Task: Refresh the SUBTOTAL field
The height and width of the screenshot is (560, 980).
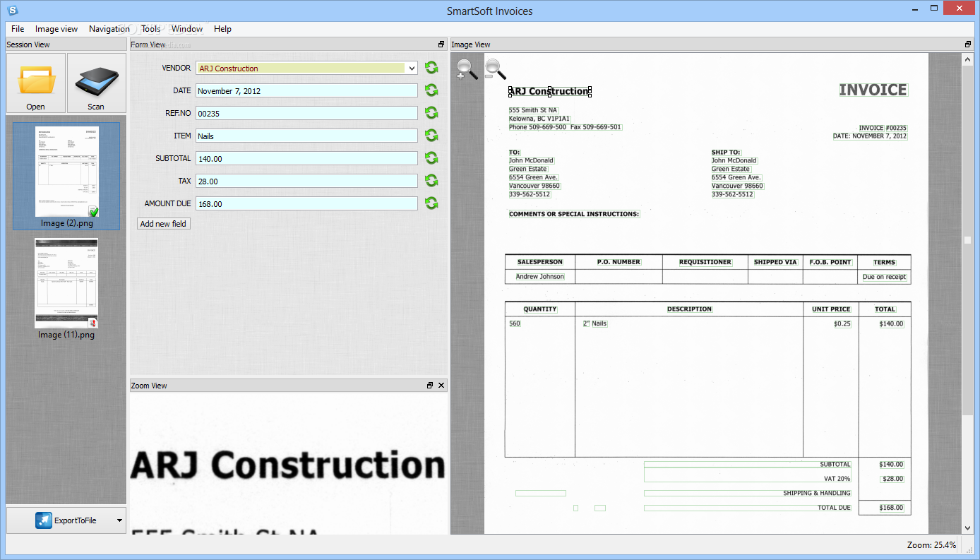Action: pos(431,158)
